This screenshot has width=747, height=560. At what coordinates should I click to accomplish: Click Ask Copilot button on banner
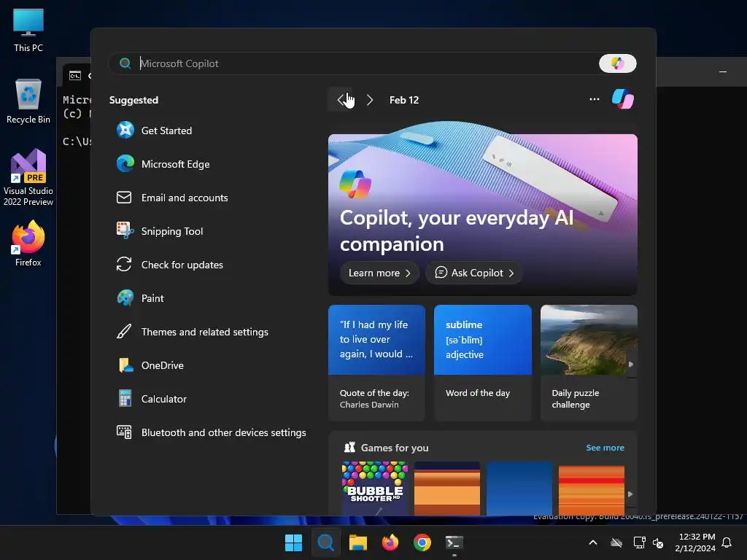pos(474,273)
